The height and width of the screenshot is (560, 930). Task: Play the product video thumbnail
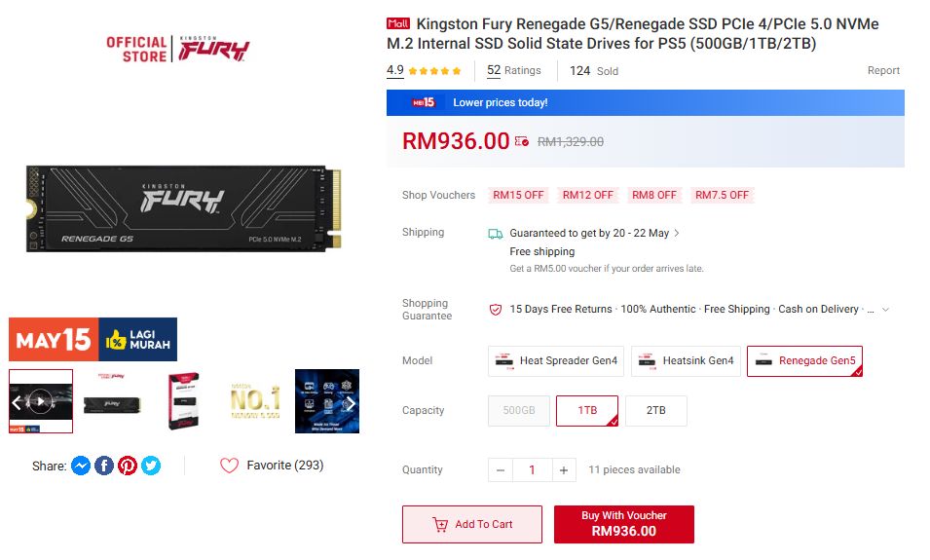click(x=40, y=401)
